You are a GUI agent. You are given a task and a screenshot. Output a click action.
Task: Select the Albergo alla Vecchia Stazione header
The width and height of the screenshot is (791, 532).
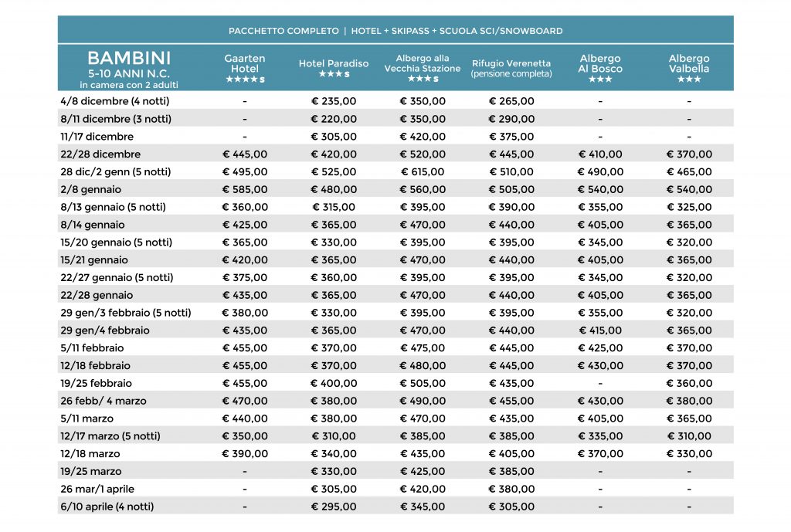pos(423,68)
